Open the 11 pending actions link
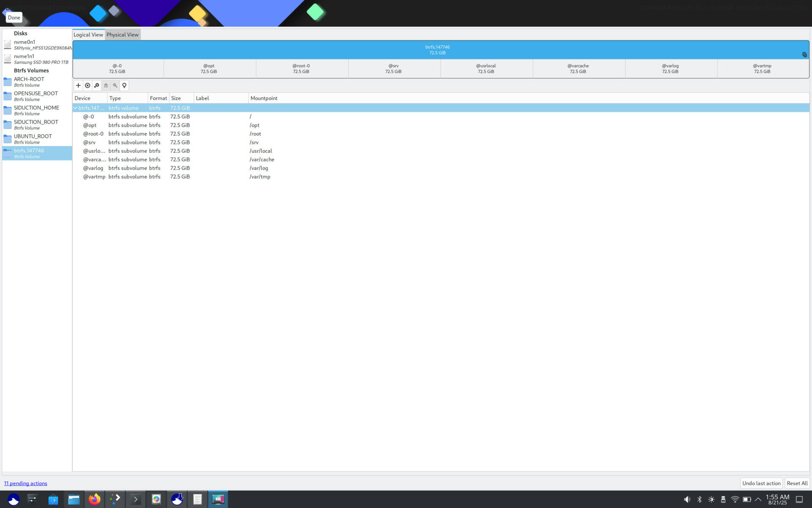Viewport: 812px width, 508px height. tap(25, 483)
